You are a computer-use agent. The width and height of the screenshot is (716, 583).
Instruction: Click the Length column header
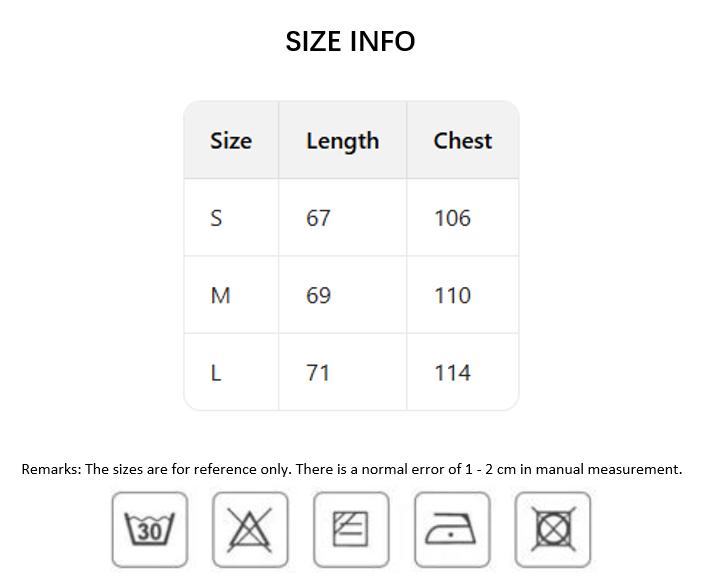click(342, 141)
